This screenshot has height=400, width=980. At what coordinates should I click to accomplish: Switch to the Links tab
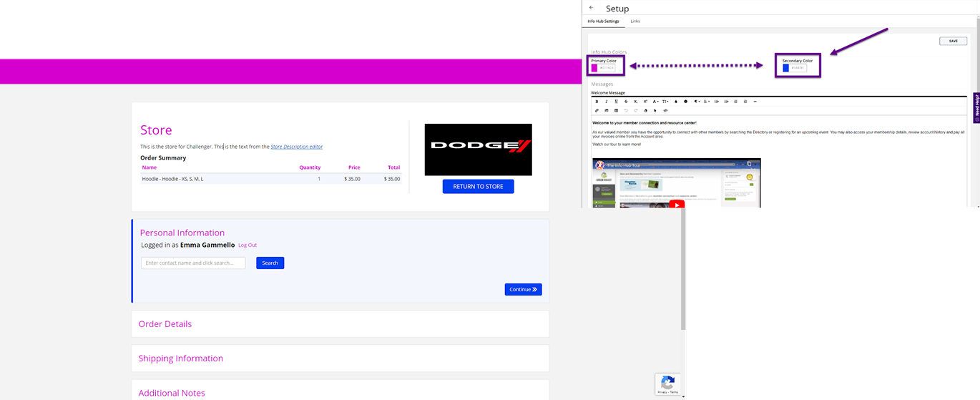click(x=635, y=21)
